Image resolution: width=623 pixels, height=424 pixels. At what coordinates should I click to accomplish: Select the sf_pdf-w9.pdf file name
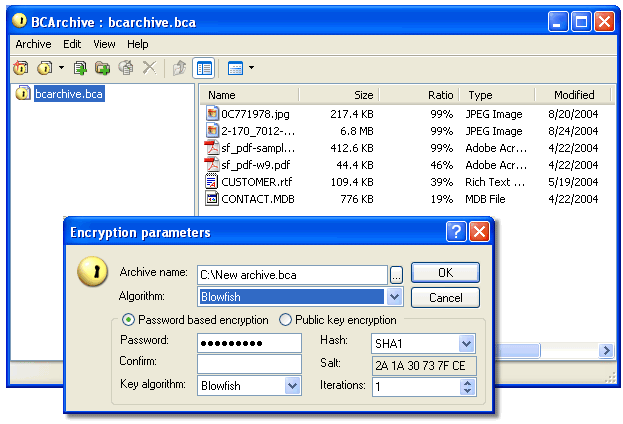pos(256,165)
